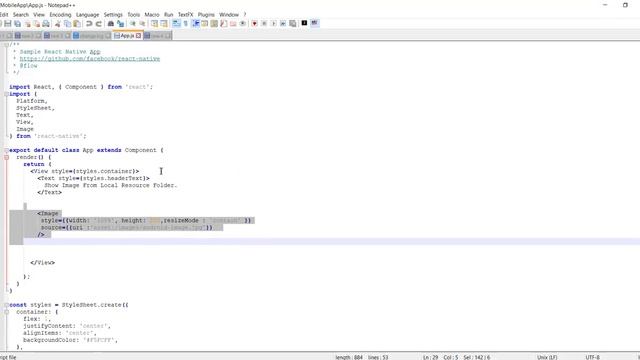Collapse the const styles block fold marker
This screenshot has height=360, width=640.
[6, 305]
